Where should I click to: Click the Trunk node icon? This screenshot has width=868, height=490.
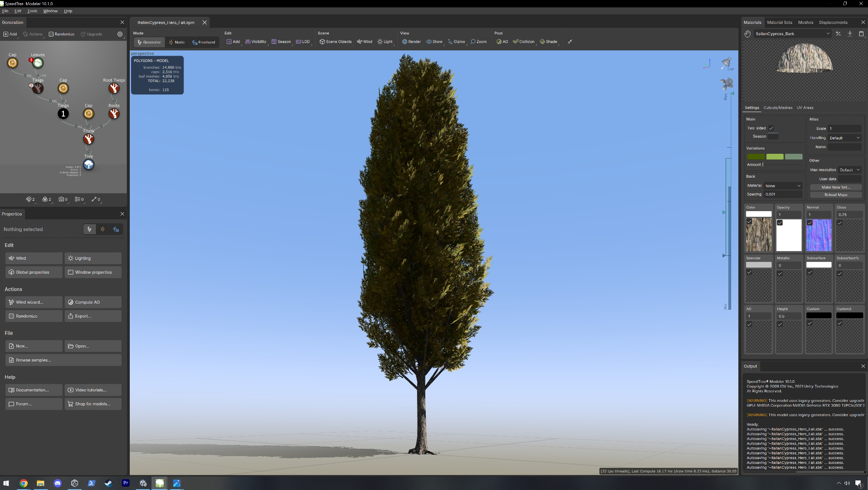point(89,139)
